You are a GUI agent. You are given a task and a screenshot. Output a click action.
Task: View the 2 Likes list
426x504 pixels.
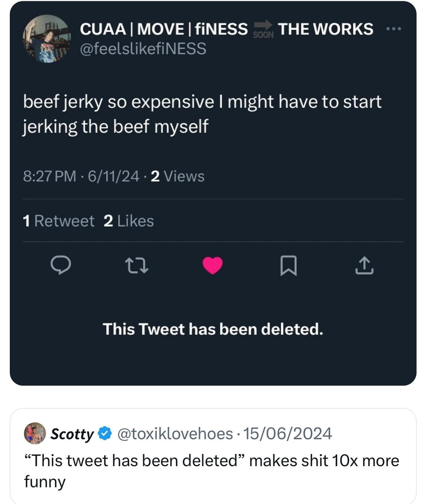click(x=129, y=221)
